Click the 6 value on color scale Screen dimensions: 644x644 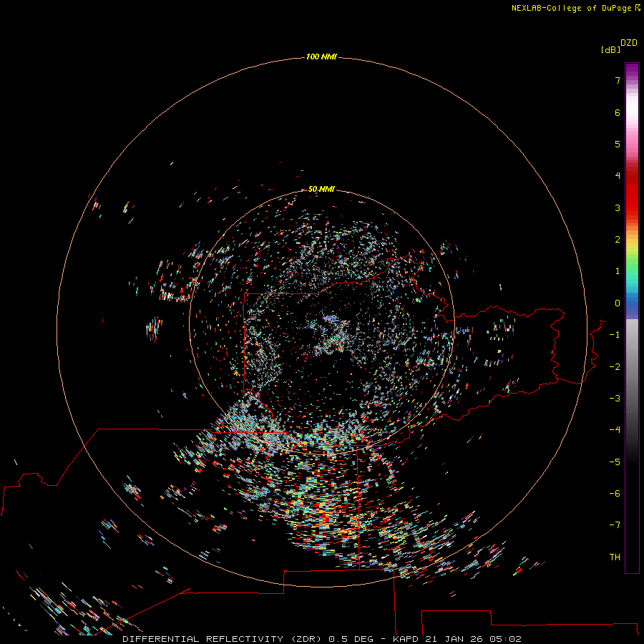coord(618,112)
